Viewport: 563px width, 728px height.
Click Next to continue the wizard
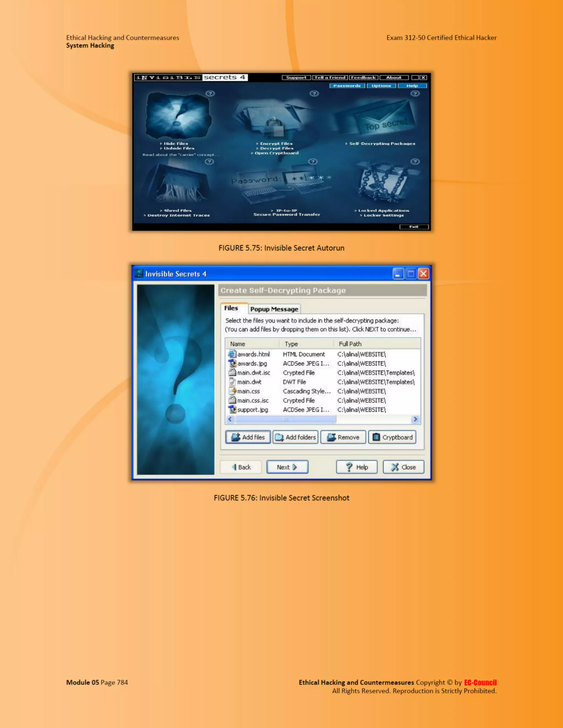click(287, 467)
